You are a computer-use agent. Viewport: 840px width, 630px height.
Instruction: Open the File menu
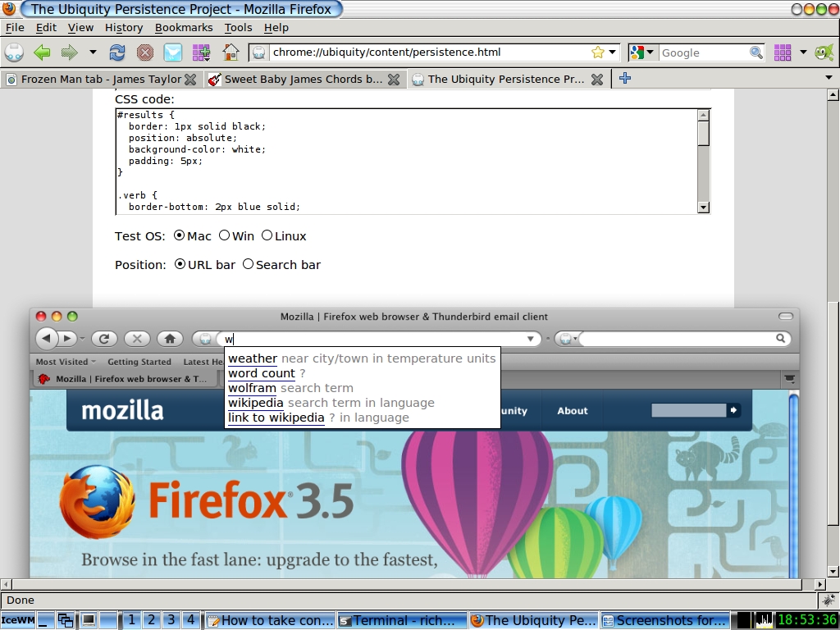coord(15,27)
